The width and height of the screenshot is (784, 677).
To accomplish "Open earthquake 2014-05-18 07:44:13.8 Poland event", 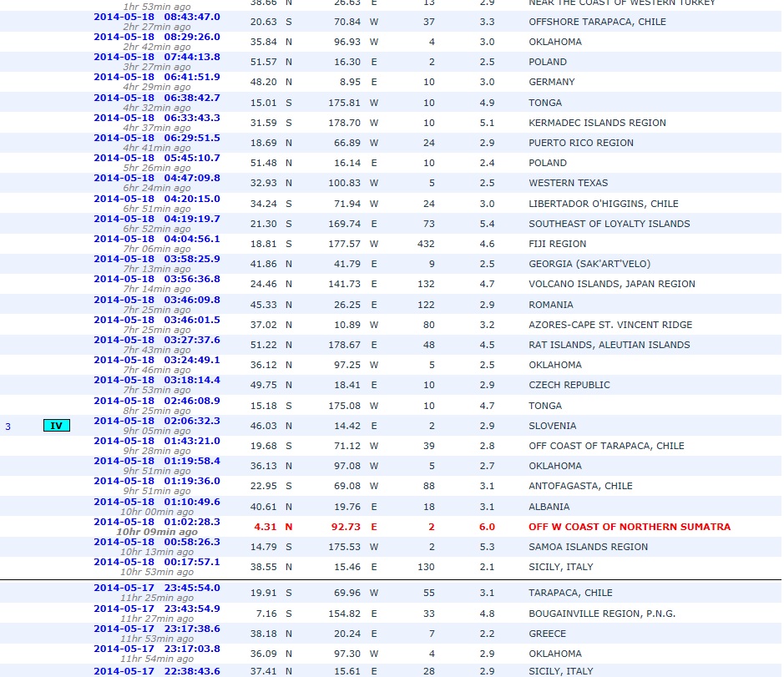I will [156, 57].
